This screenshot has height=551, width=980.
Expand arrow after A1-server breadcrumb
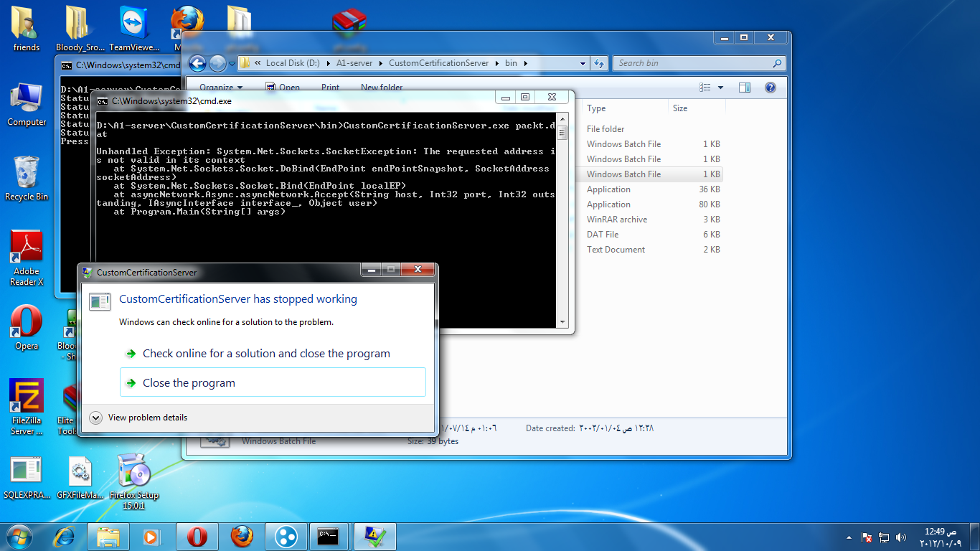click(381, 63)
